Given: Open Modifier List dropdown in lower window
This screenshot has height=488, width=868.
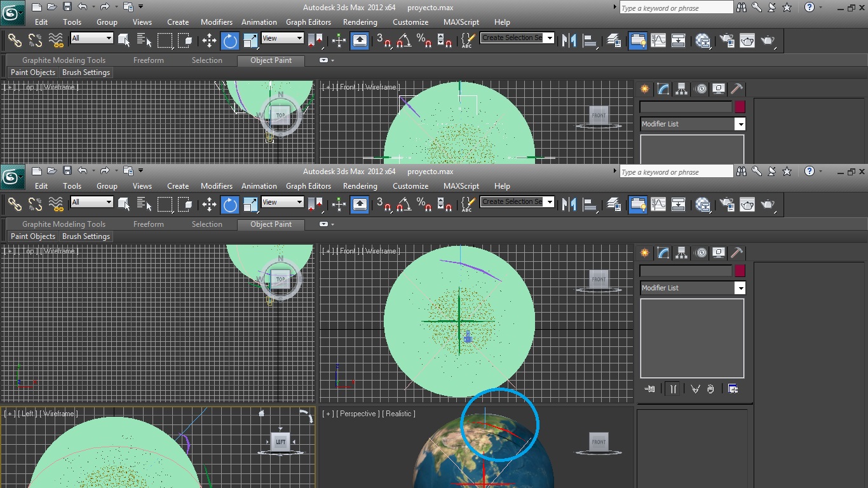Looking at the screenshot, I should (x=740, y=288).
